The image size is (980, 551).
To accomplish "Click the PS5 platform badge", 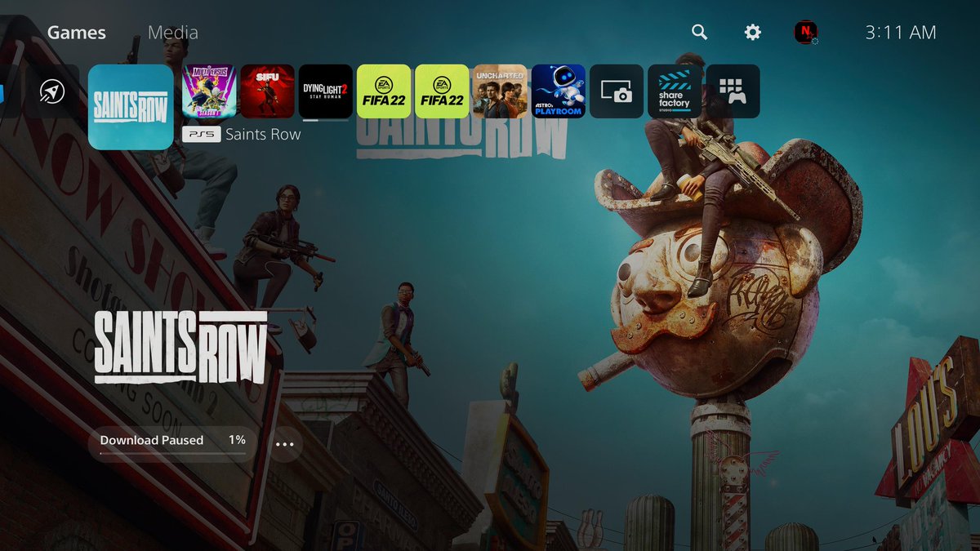I will point(201,134).
